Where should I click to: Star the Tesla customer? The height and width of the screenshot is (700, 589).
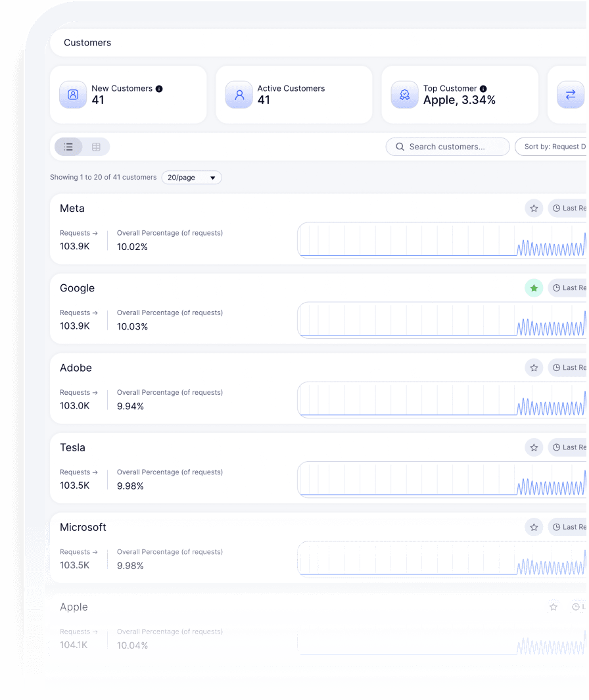(534, 447)
